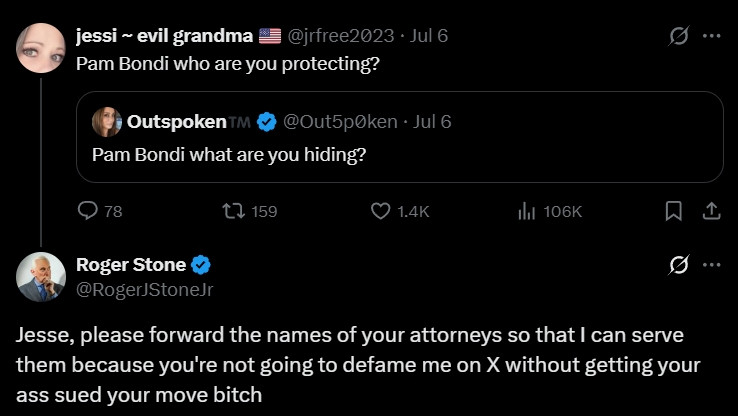This screenshot has height=416, width=738.
Task: Bookmark jessi's tweet
Action: coord(674,211)
